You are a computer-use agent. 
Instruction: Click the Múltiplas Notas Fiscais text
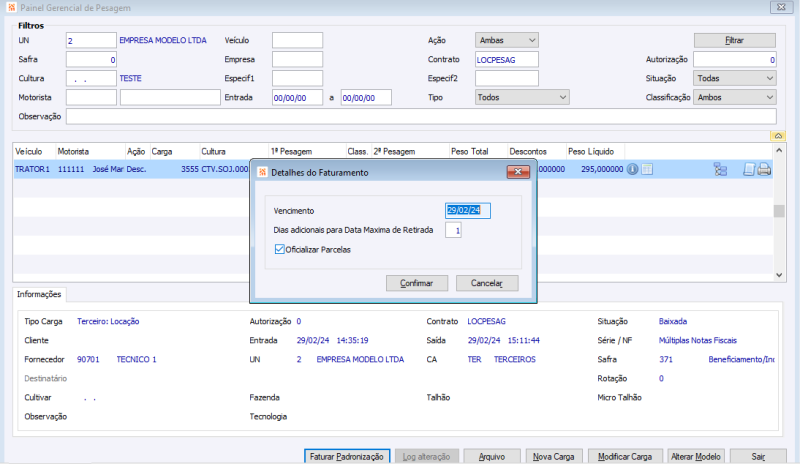click(697, 340)
